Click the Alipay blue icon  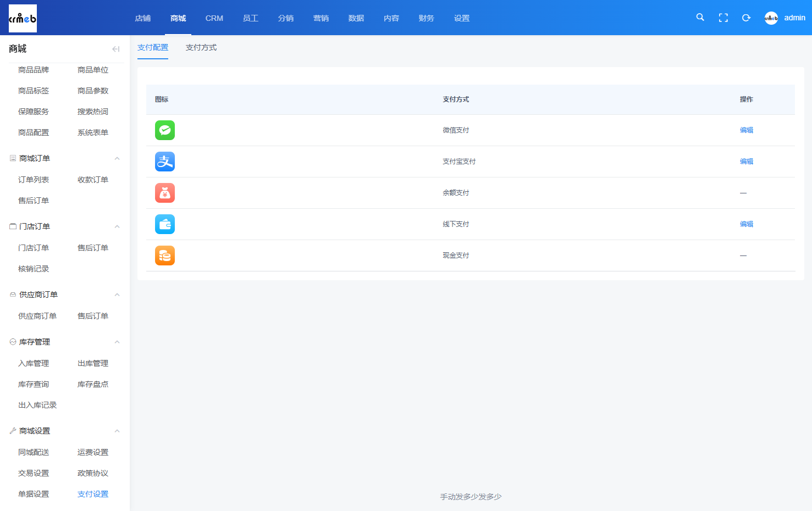pyautogui.click(x=165, y=162)
